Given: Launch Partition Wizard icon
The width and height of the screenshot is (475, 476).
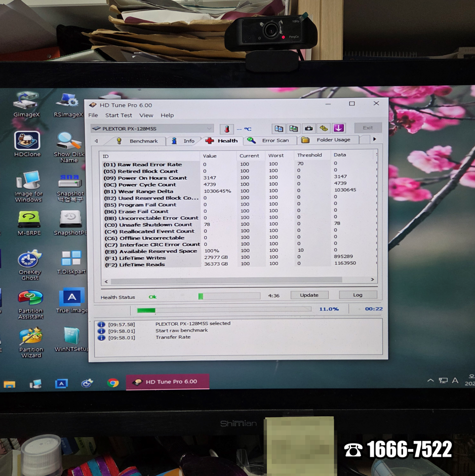Looking at the screenshot, I should click(31, 342).
